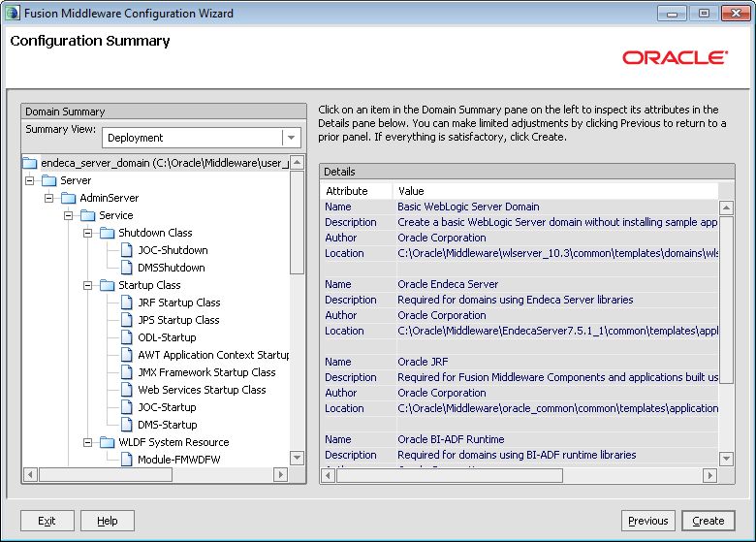Click the DMSShutdown document icon
756x542 pixels.
coord(126,268)
